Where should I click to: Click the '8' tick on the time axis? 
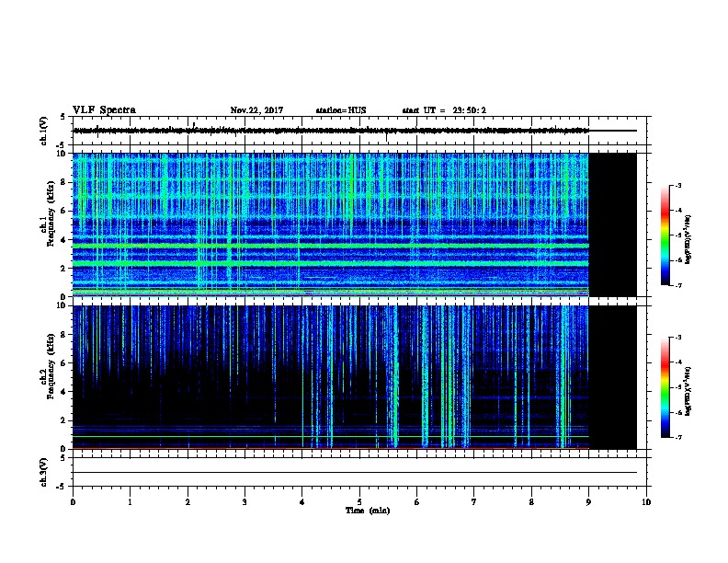pyautogui.click(x=531, y=501)
